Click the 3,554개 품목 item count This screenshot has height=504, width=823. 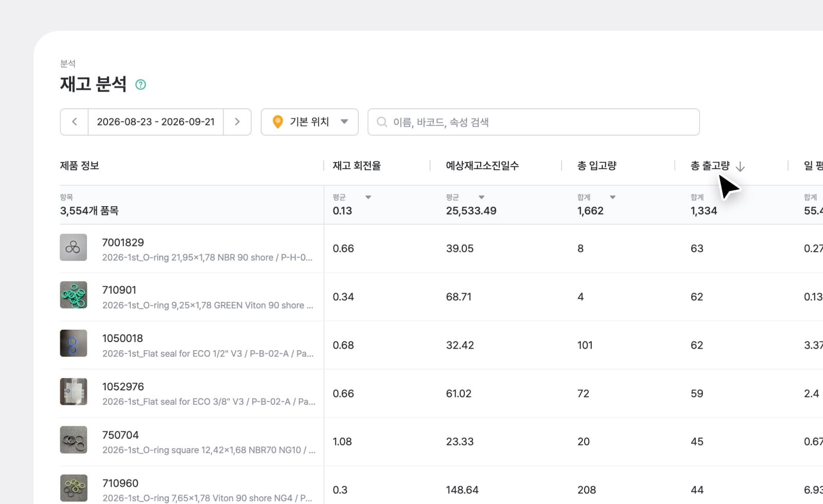(89, 211)
